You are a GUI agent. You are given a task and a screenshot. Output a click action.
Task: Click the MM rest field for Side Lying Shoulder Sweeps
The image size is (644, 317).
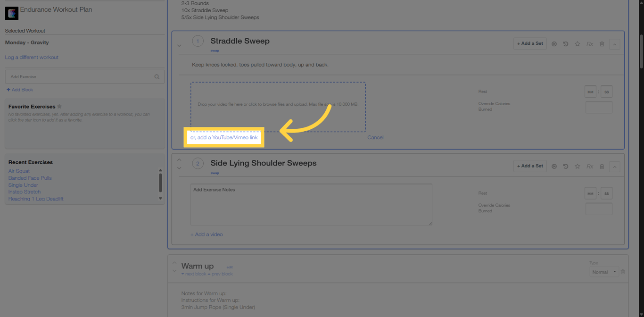[x=590, y=193]
